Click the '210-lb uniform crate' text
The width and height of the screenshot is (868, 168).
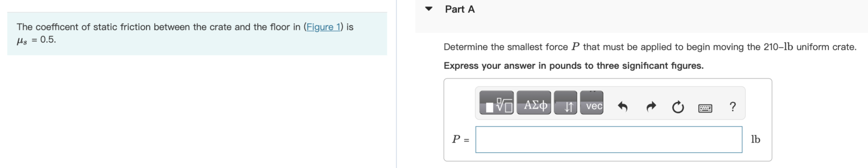point(810,47)
